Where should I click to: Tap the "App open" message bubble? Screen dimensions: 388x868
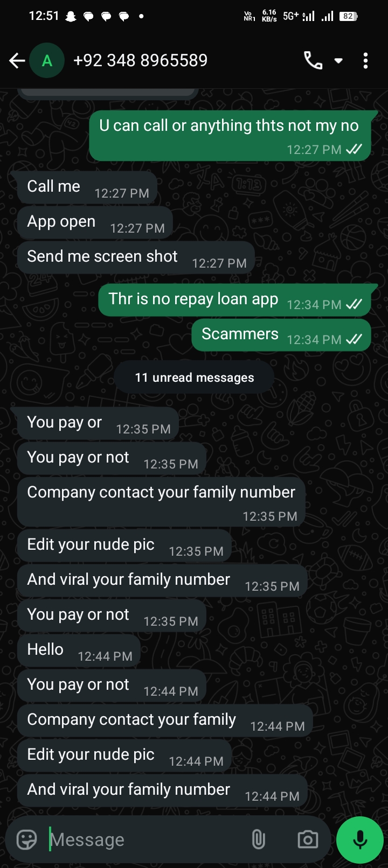pyautogui.click(x=95, y=222)
